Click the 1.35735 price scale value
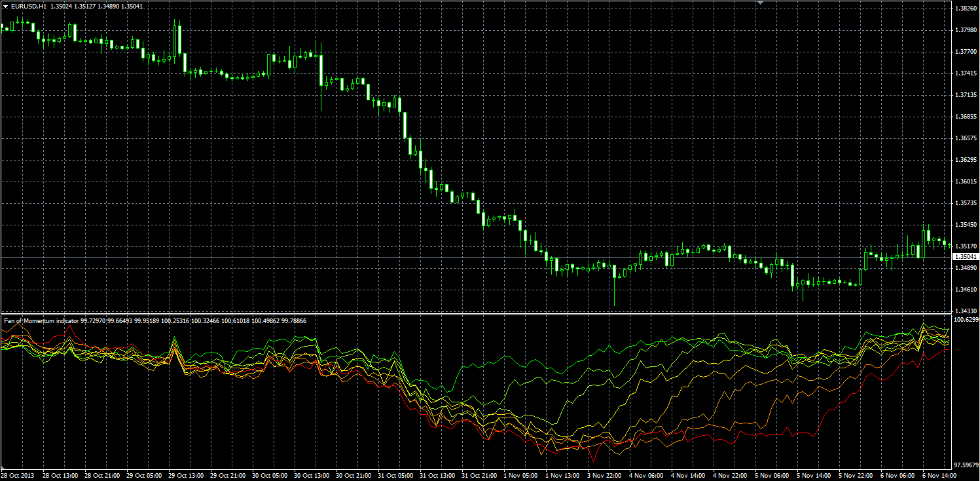 [966, 203]
